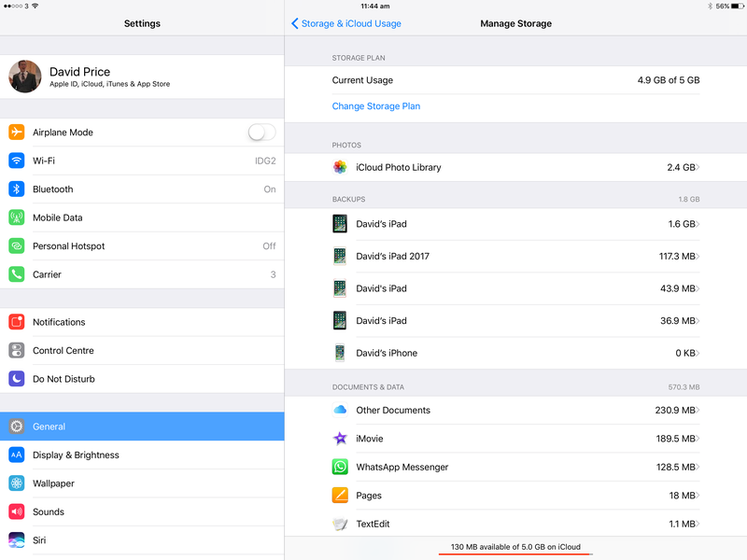Tap the Backups 1.8 GB total

point(689,199)
